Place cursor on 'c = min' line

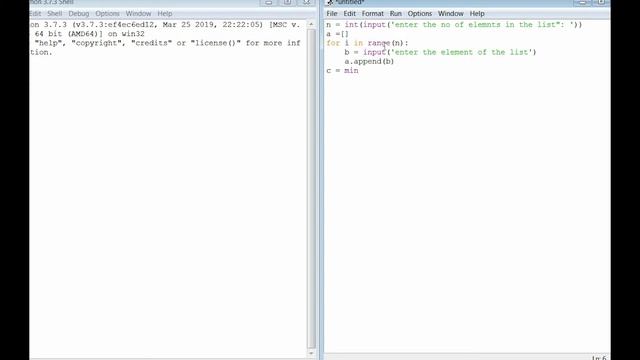342,71
